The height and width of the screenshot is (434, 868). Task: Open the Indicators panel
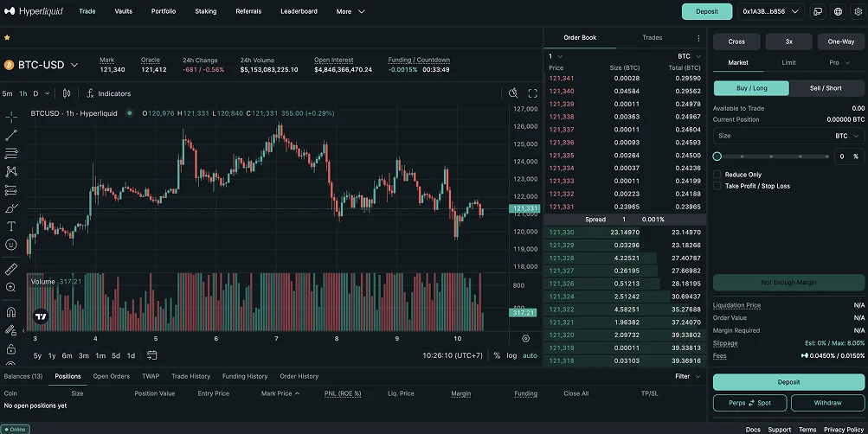point(108,93)
